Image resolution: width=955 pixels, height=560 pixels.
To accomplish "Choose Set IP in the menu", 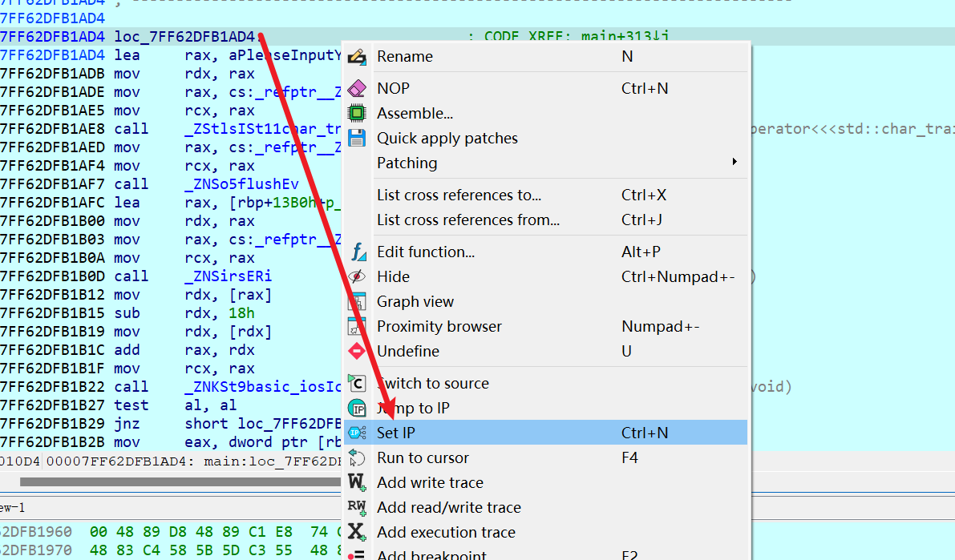I will coord(546,432).
